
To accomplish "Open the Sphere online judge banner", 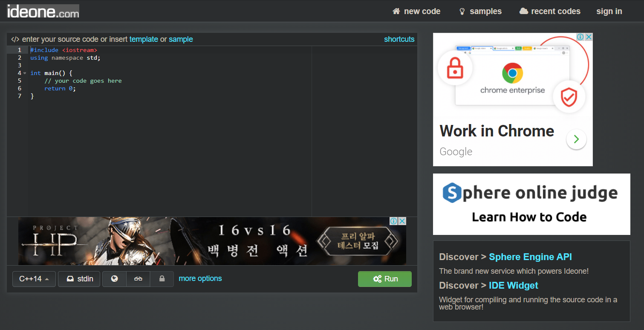I will pyautogui.click(x=531, y=204).
